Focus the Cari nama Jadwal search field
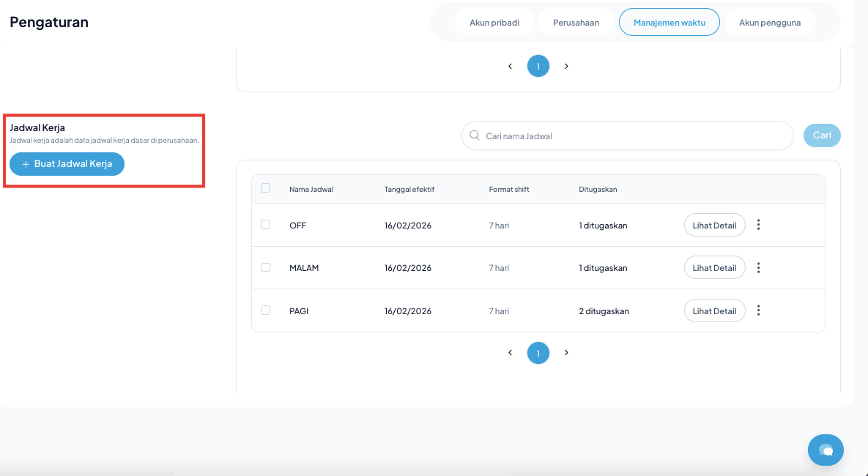Image resolution: width=868 pixels, height=476 pixels. 634,135
